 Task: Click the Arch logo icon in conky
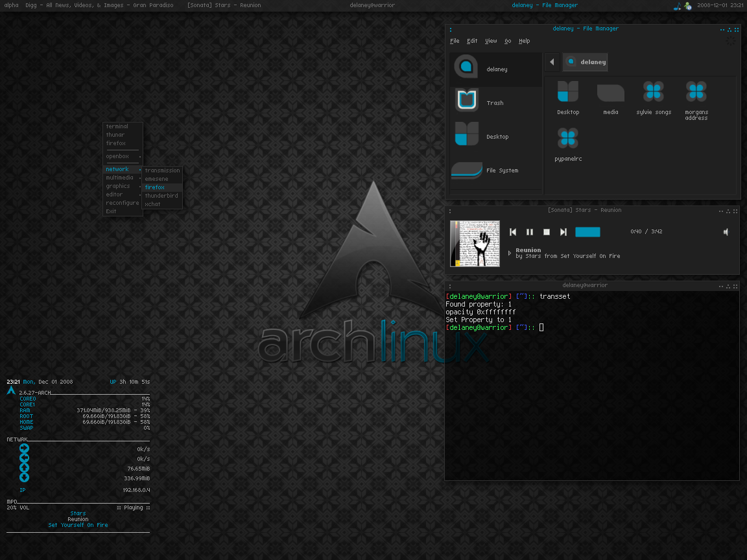point(11,391)
